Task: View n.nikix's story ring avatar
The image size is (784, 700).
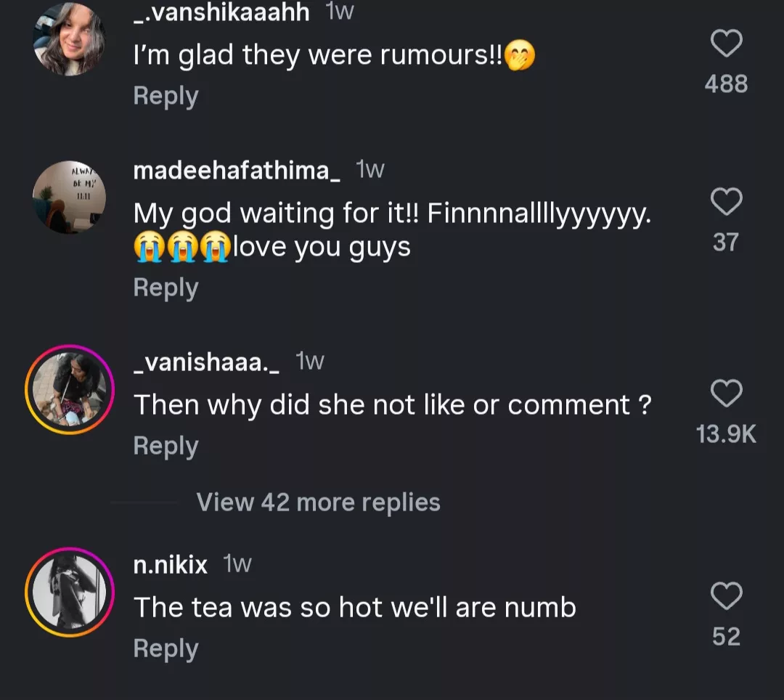Action: pos(70,592)
